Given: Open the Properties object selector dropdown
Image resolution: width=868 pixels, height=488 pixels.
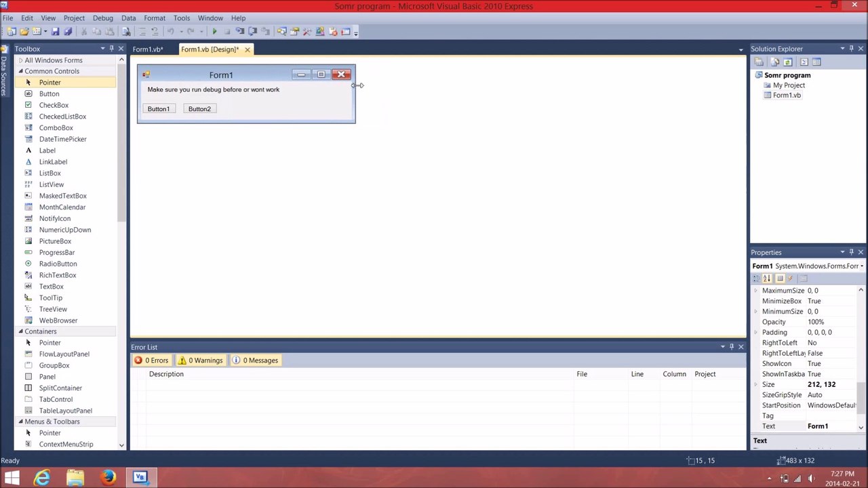Looking at the screenshot, I should 861,266.
